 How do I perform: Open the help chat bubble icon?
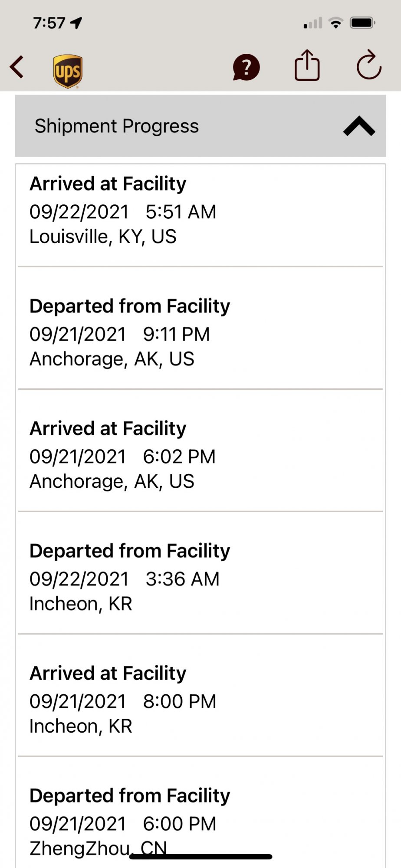[x=246, y=68]
